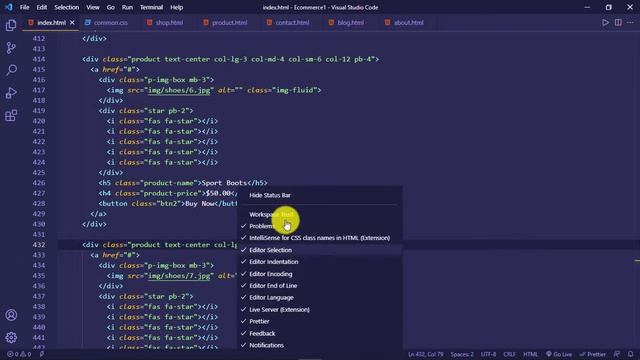Toggle IntelliSense for CSS class names item

pos(320,238)
